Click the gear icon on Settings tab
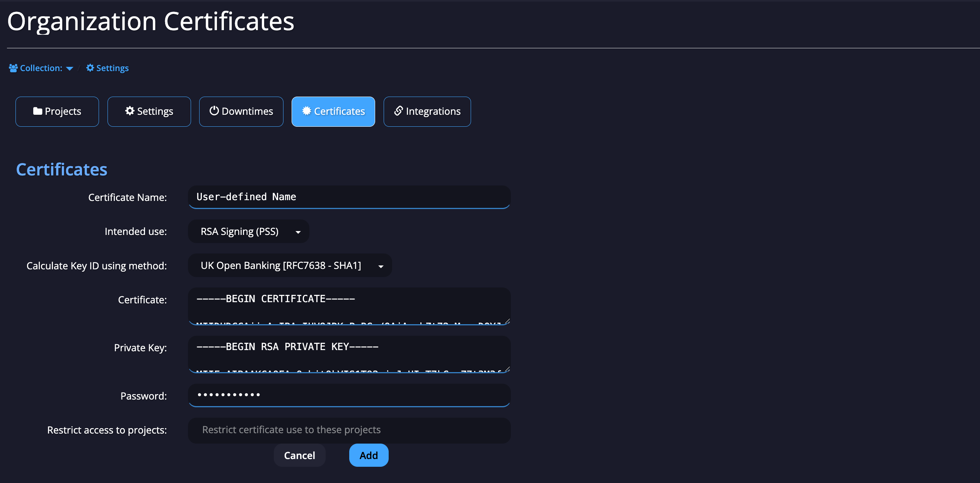This screenshot has height=483, width=980. click(x=130, y=111)
